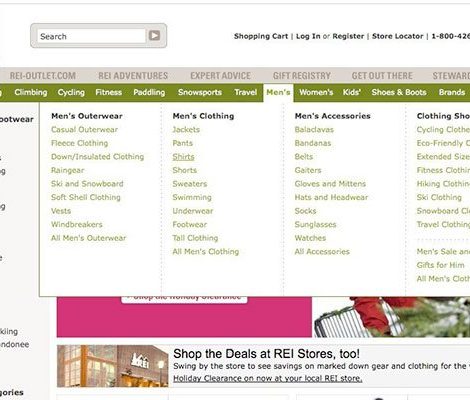This screenshot has width=470, height=400.
Task: Open Gifts for Him link
Action: (x=440, y=265)
